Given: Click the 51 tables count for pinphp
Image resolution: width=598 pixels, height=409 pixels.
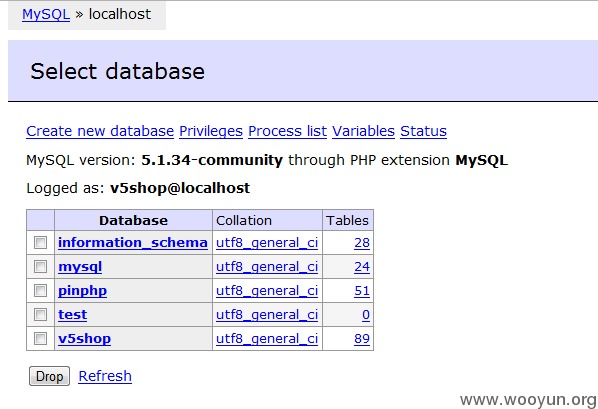Looking at the screenshot, I should tap(362, 291).
